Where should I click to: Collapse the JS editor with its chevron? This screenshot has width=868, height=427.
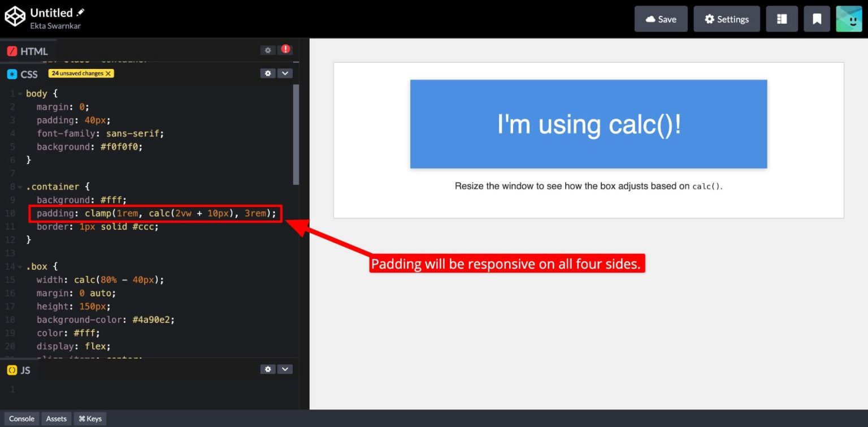click(x=285, y=369)
